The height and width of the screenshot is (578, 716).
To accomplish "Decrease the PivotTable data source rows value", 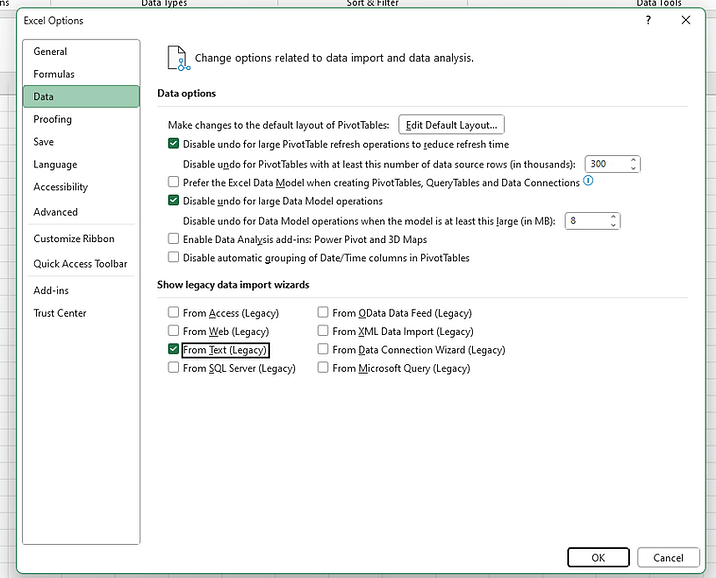I will pyautogui.click(x=633, y=168).
